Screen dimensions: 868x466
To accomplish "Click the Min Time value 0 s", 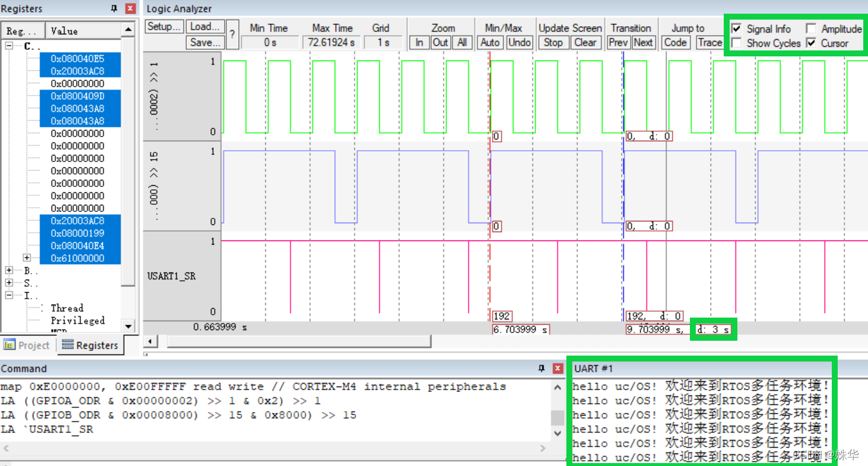I will 270,42.
